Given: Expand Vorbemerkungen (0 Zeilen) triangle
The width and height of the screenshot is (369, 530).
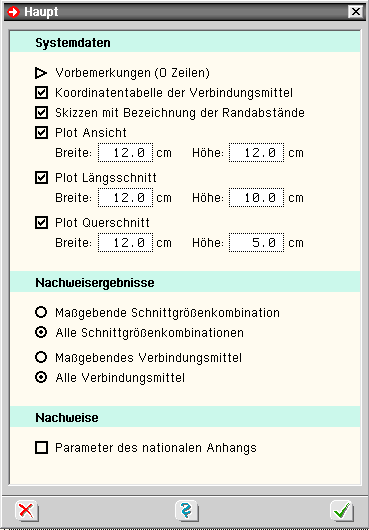Looking at the screenshot, I should pyautogui.click(x=41, y=73).
